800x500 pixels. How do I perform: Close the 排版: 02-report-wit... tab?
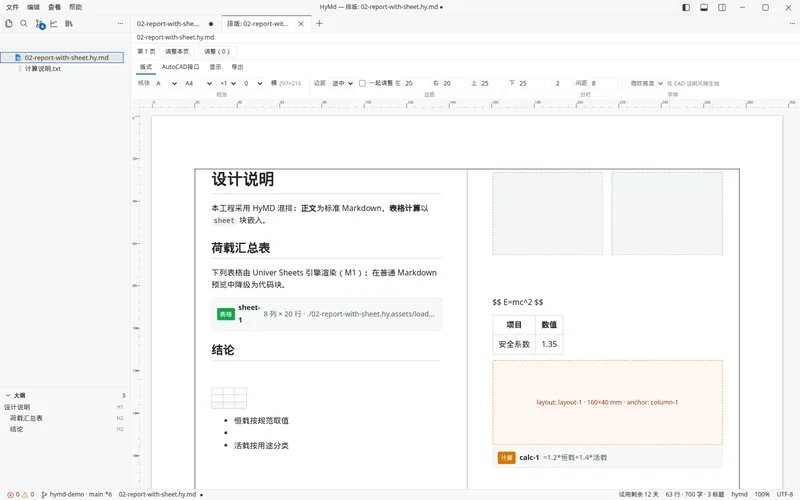click(301, 23)
